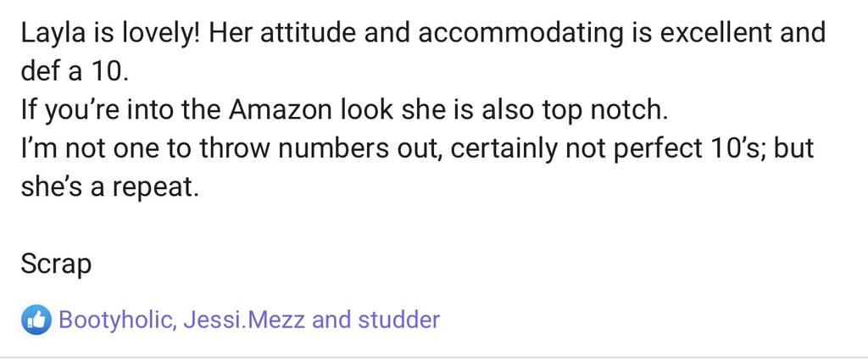Open studder's profile link
This screenshot has width=868, height=362.
[x=398, y=320]
